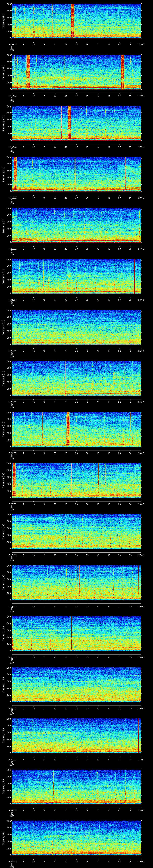
Task: Click end label '18:00' under the 7:17:00 spectrogram
Action: coord(141,96)
